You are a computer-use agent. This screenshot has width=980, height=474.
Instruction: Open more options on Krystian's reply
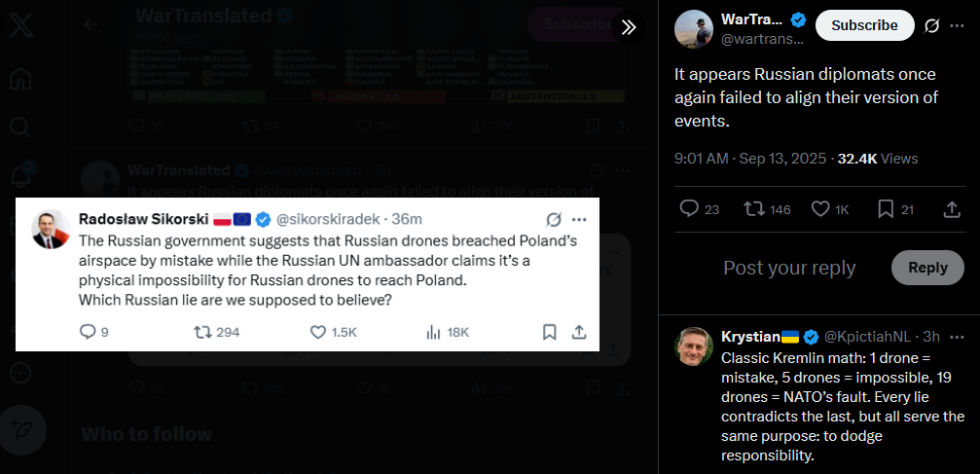pos(957,337)
